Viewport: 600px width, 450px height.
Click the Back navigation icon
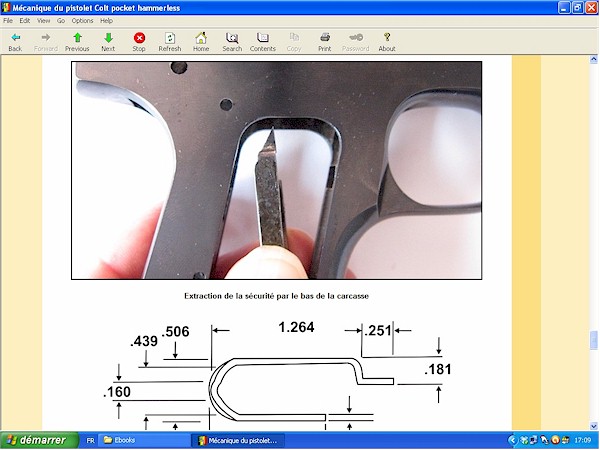(15, 41)
